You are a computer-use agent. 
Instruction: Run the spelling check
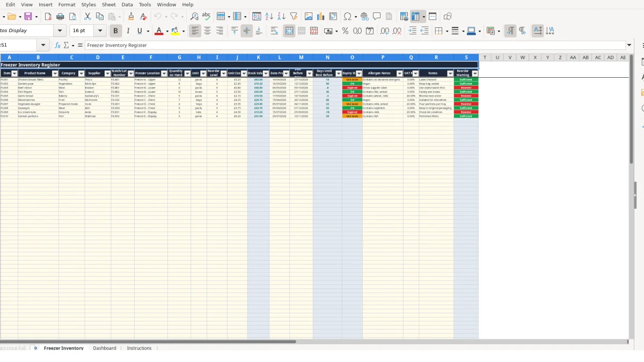[x=206, y=17]
